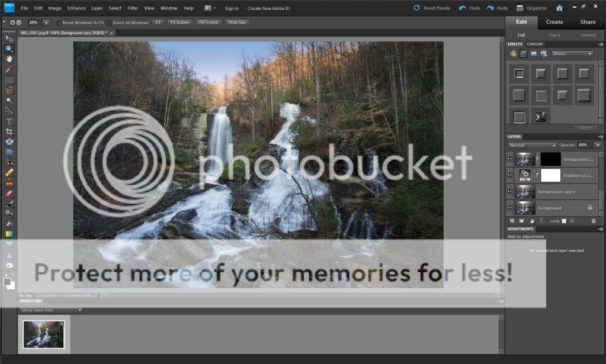Viewport: 606px width, 364px height.
Task: Open the Normal blend mode dropdown
Action: coord(533,145)
